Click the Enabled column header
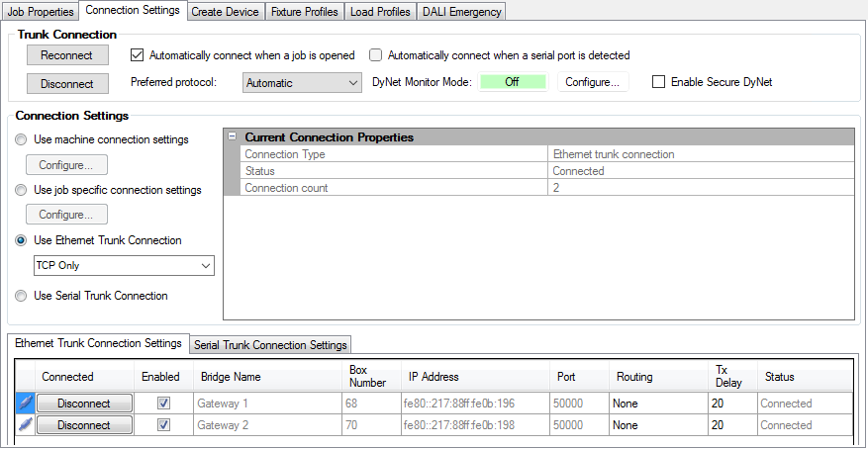The width and height of the screenshot is (868, 449). [x=164, y=377]
